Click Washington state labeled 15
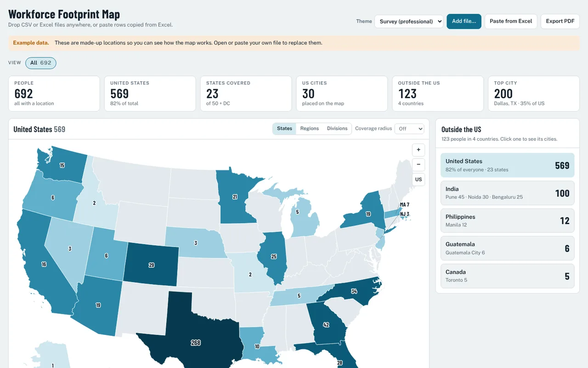588x368 pixels. click(62, 165)
